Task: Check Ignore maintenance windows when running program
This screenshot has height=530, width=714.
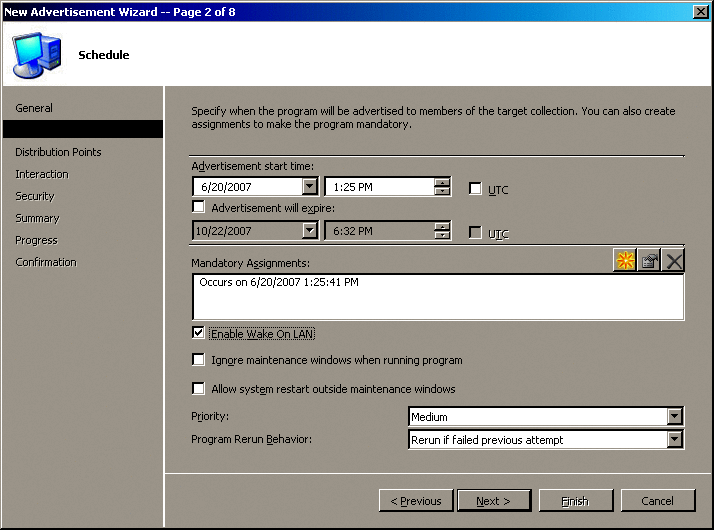Action: pos(198,360)
